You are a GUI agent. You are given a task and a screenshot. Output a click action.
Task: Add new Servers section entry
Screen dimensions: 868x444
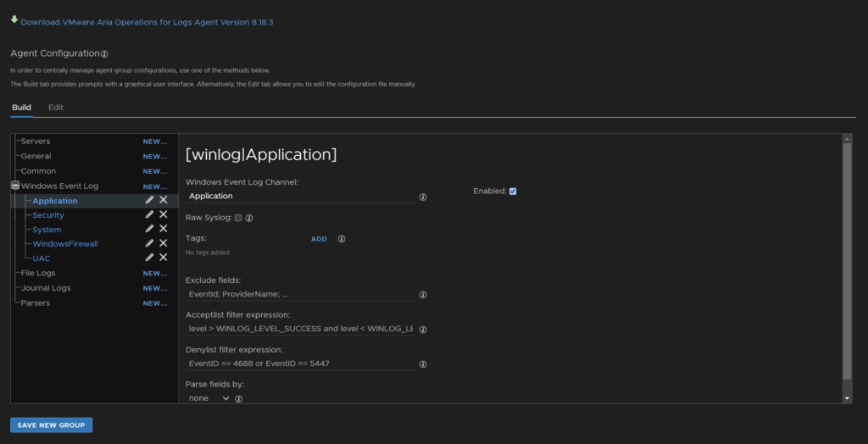coord(155,142)
